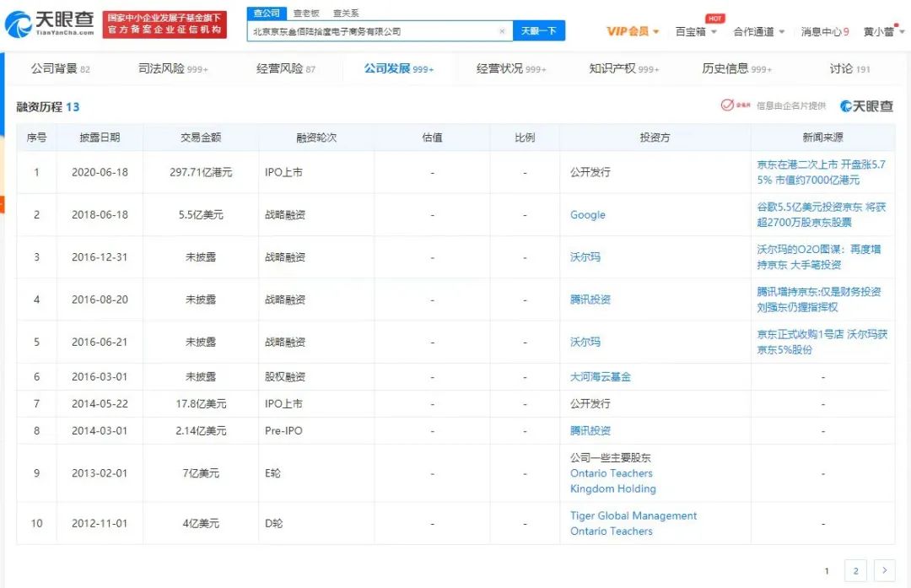Viewport: 911px width, 588px height.
Task: Open the 知识产权 section tab
Action: tap(623, 68)
